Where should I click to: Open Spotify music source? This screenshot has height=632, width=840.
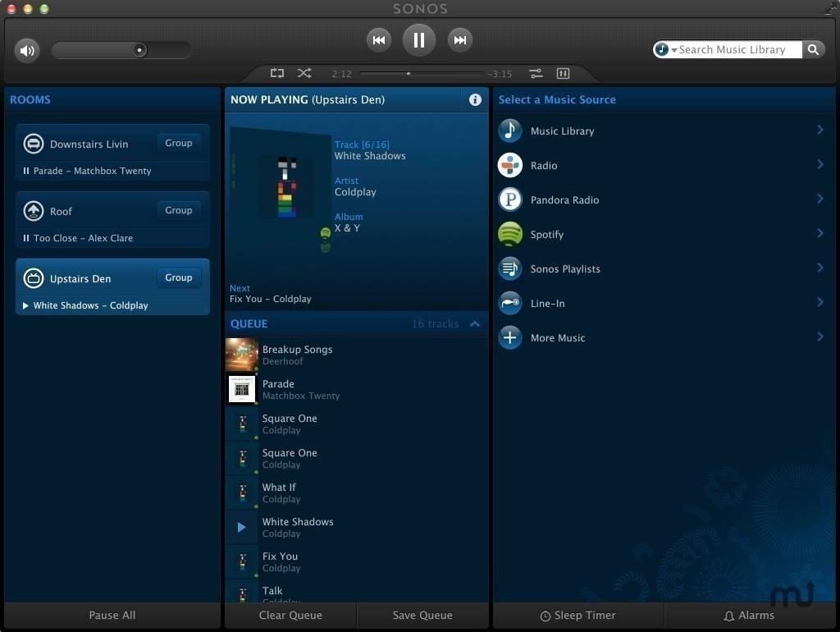pyautogui.click(x=546, y=235)
